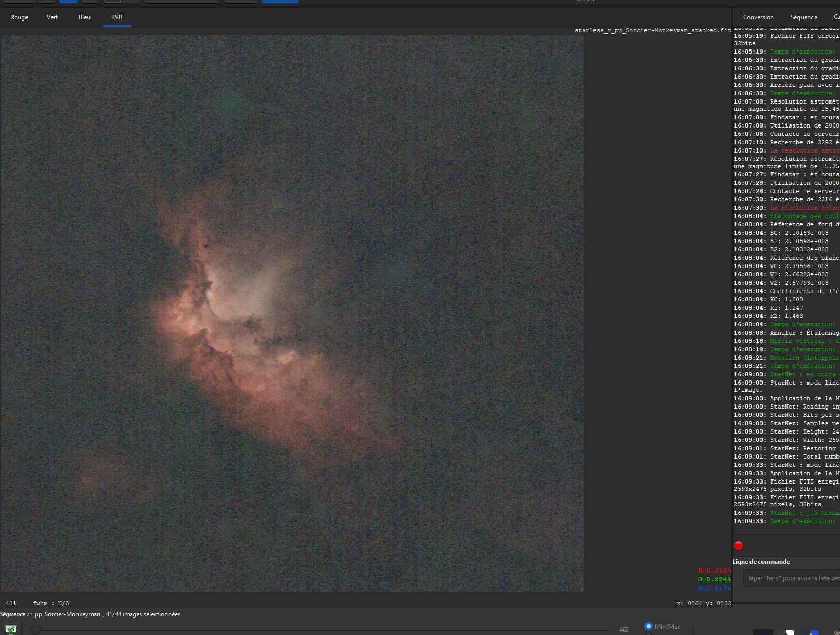
Task: Click the 'K2: 1.463' log line
Action: [x=768, y=316]
